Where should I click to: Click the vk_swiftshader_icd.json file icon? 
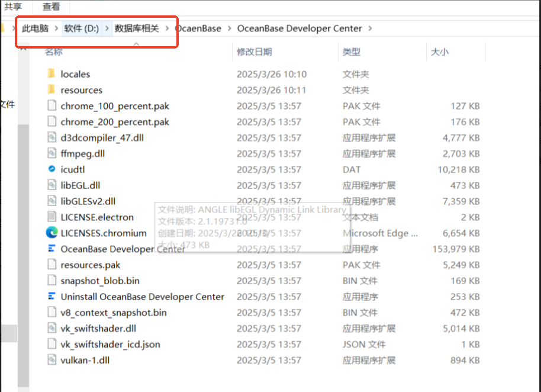51,343
